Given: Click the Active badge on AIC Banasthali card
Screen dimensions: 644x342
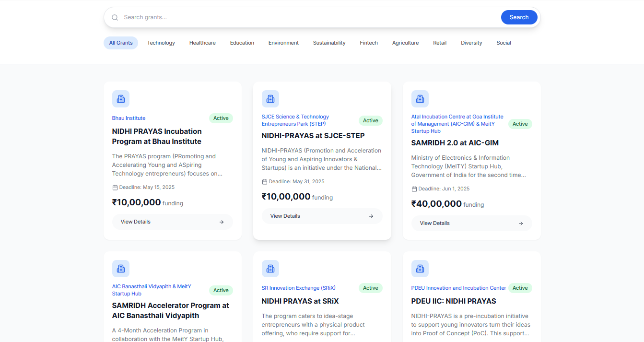Looking at the screenshot, I should (x=221, y=291).
